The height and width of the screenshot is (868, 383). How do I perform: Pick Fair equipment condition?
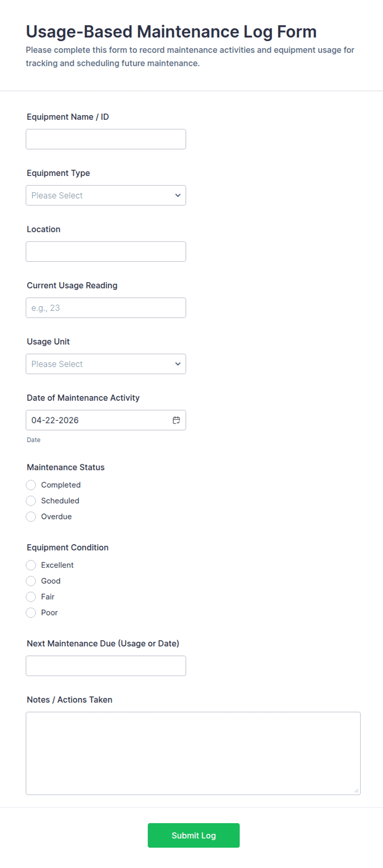[31, 597]
